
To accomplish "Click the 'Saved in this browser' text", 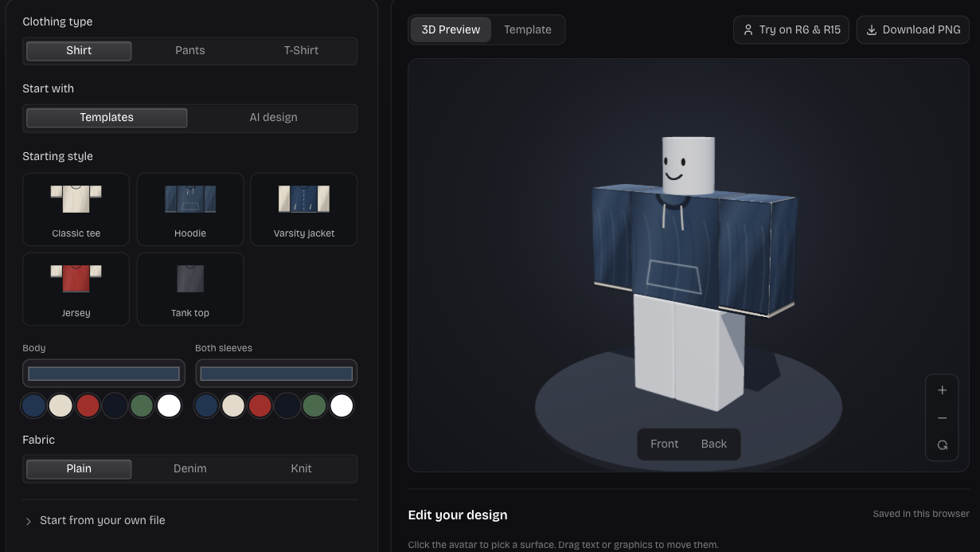I will (x=921, y=514).
